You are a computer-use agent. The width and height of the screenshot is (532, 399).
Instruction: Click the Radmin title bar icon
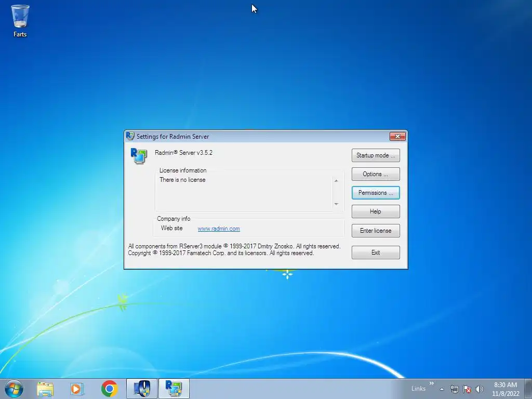click(x=130, y=136)
